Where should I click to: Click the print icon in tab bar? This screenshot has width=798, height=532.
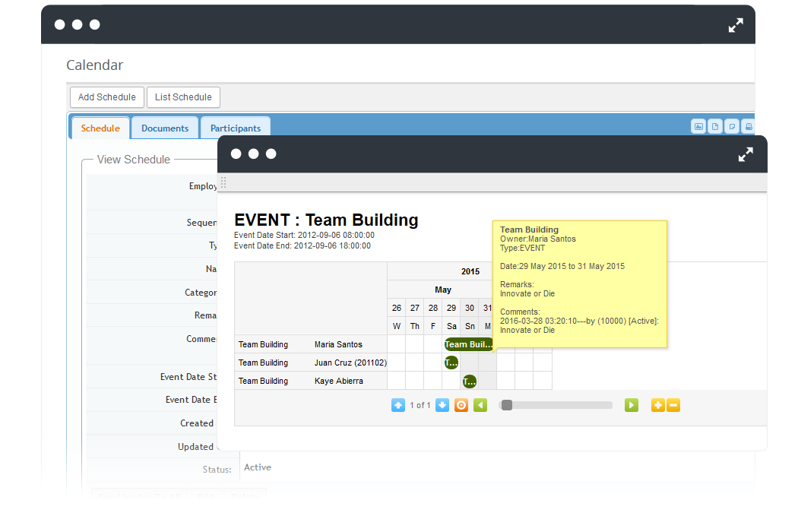748,127
